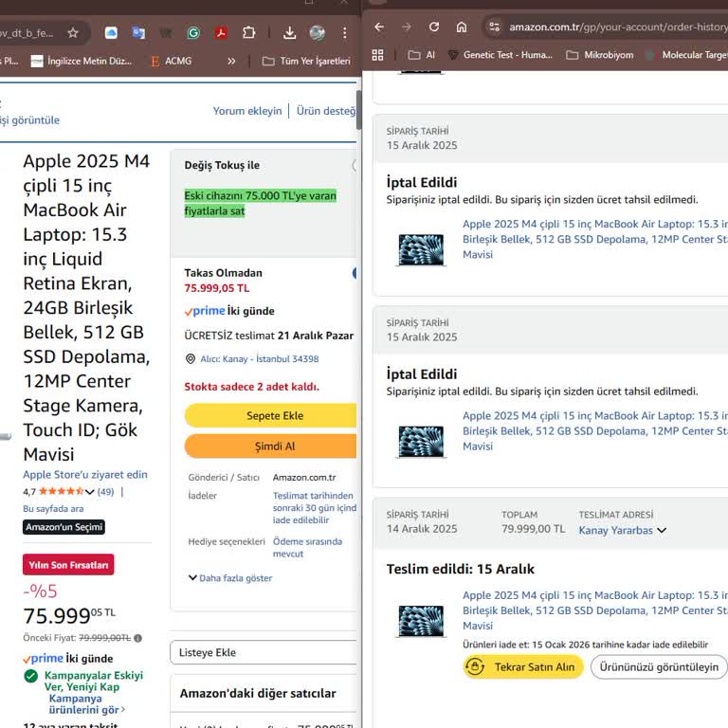Click the Adobe Acrobat PDF extension icon
728x728 pixels.
[221, 32]
